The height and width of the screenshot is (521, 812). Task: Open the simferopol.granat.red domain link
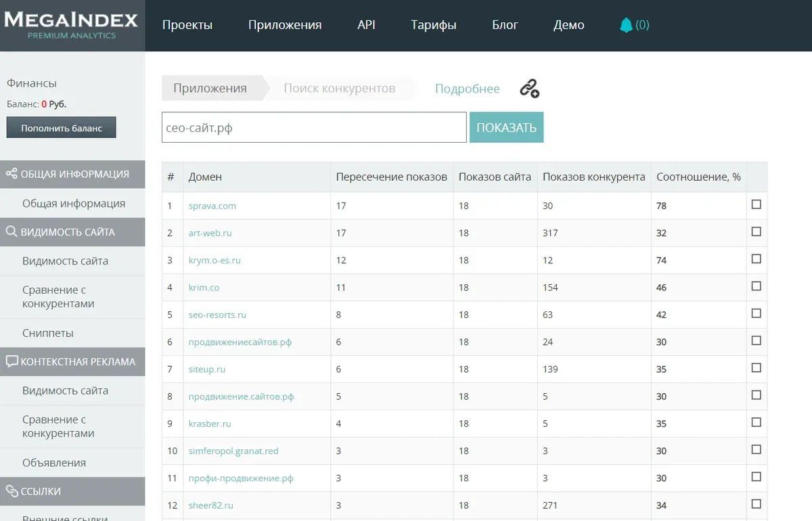[233, 451]
